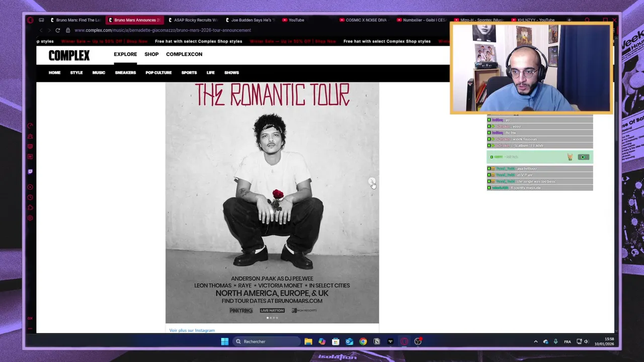Open Outlook from the taskbar

coord(349,341)
